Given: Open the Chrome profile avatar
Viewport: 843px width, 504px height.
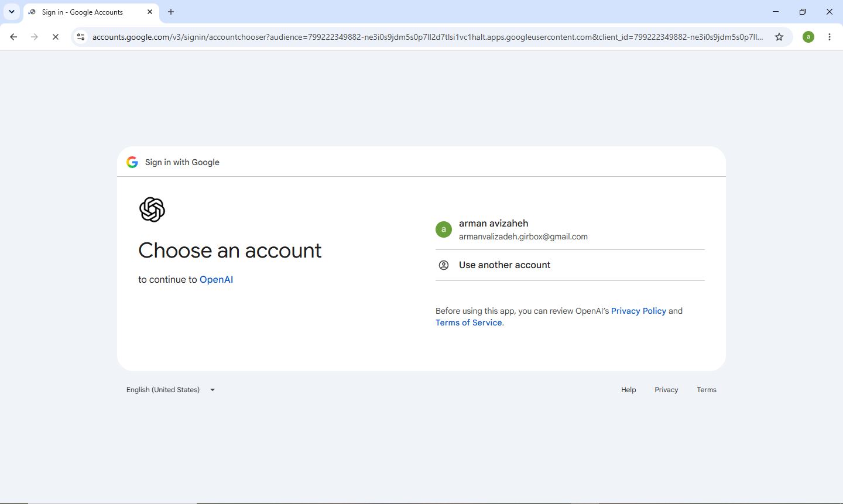Looking at the screenshot, I should (808, 37).
